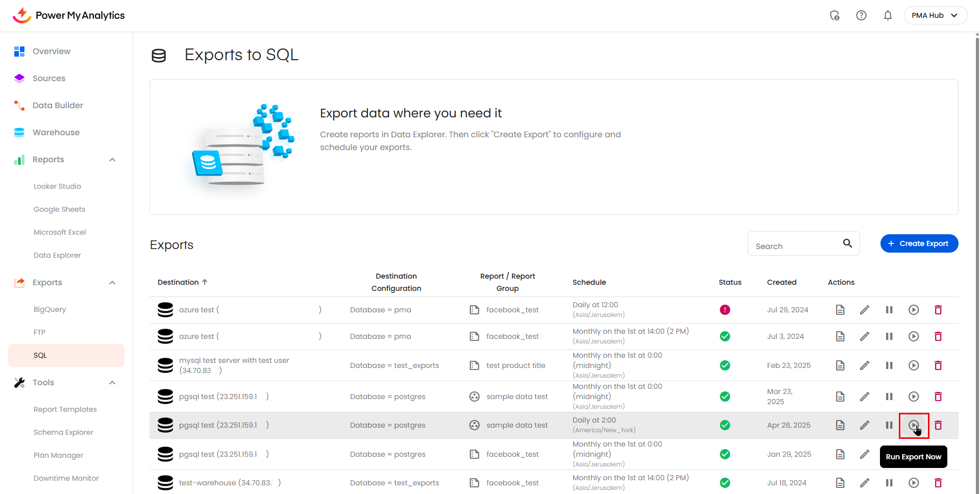Click the notifications bell icon

pos(888,15)
